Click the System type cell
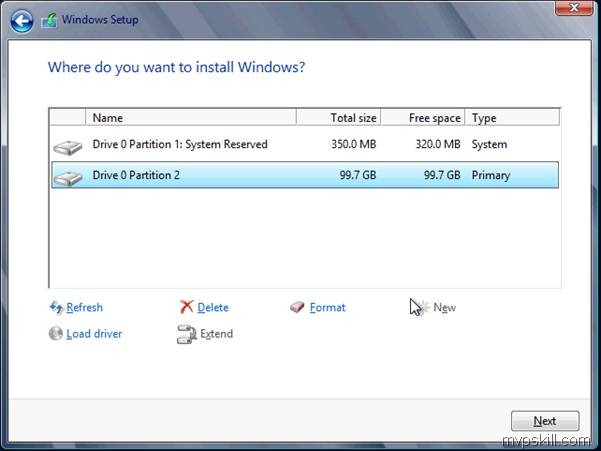The height and width of the screenshot is (451, 601). tap(489, 144)
